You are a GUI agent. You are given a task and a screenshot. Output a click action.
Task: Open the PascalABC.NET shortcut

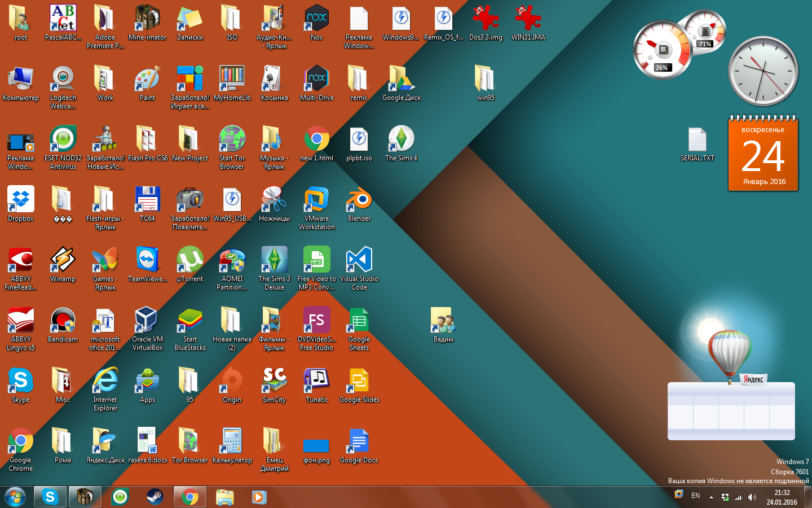[x=63, y=23]
